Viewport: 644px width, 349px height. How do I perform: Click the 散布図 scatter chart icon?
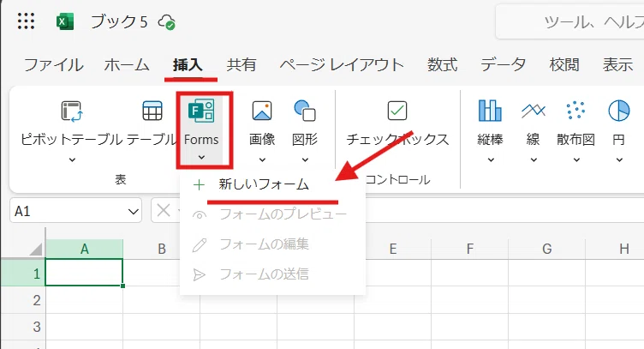coord(575,110)
